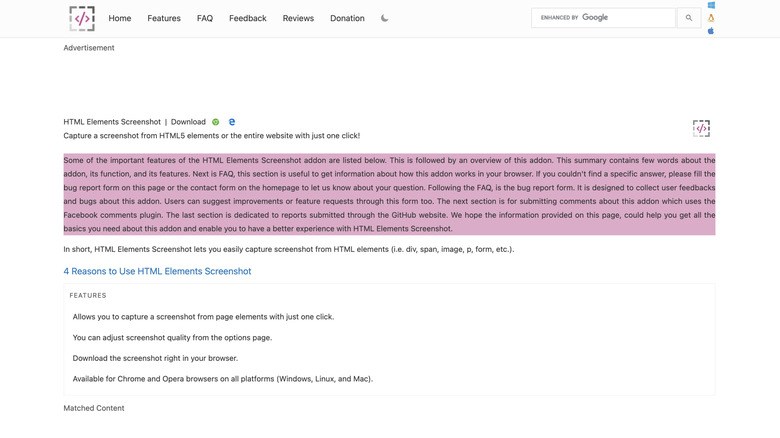Click the site logo in the header
Viewport: 780px width, 438px height.
(82, 18)
